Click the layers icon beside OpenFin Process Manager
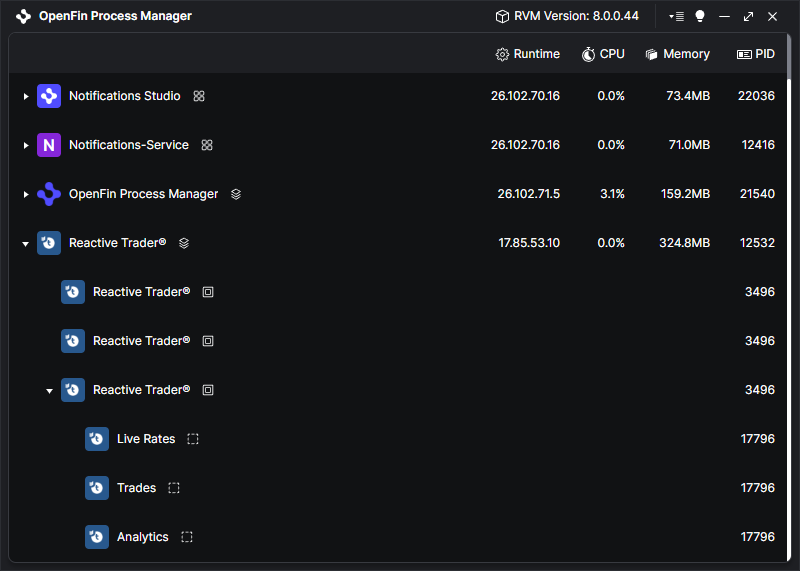 pos(236,194)
